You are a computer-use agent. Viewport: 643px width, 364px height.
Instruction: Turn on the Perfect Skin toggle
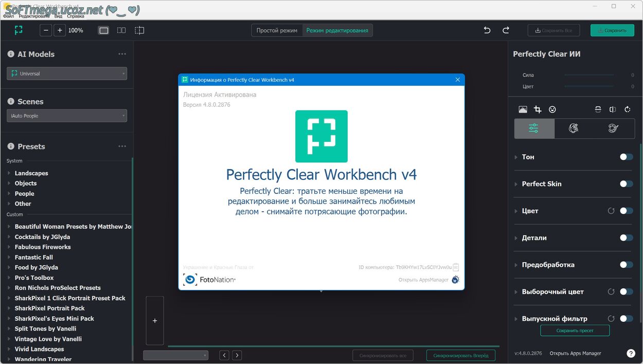point(626,184)
